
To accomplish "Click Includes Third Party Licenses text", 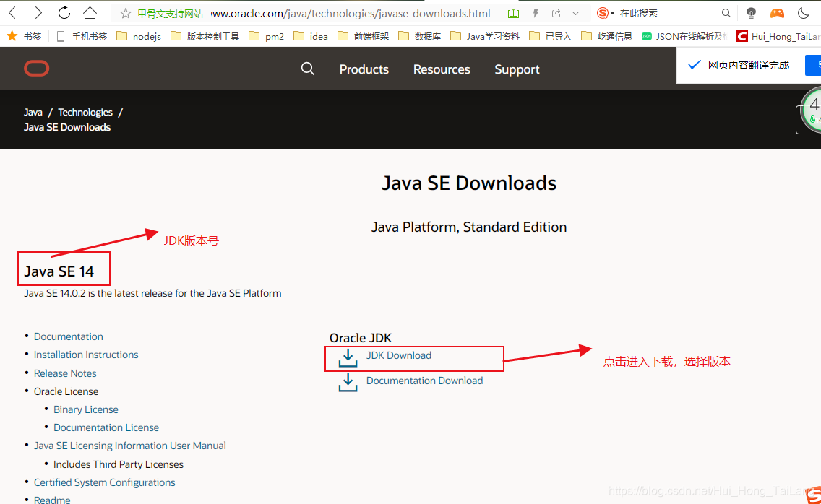I will click(x=119, y=464).
